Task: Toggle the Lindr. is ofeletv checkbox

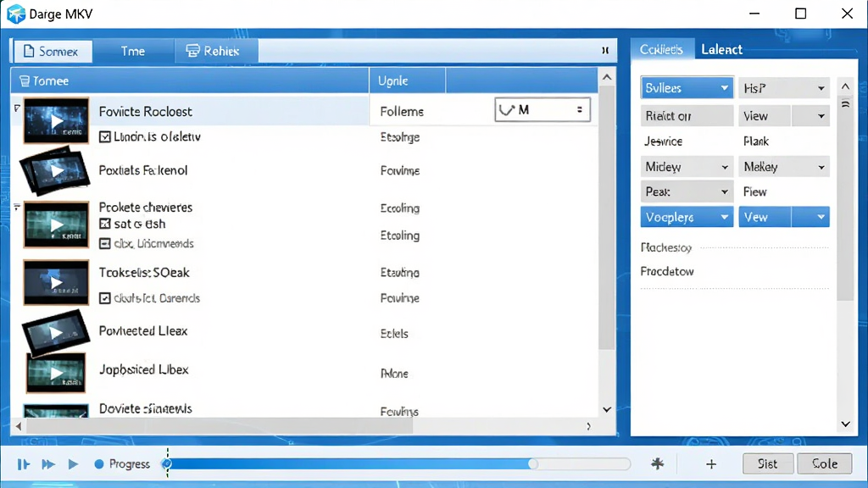Action: click(x=104, y=136)
